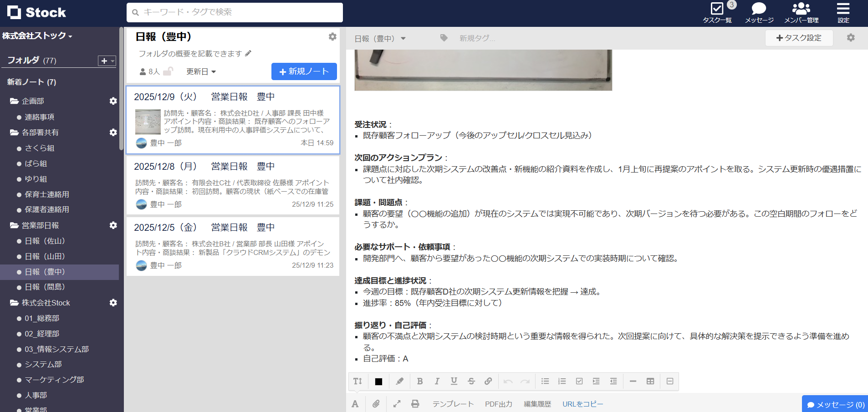Open the テンプレート menu
This screenshot has height=412, width=868.
[453, 404]
